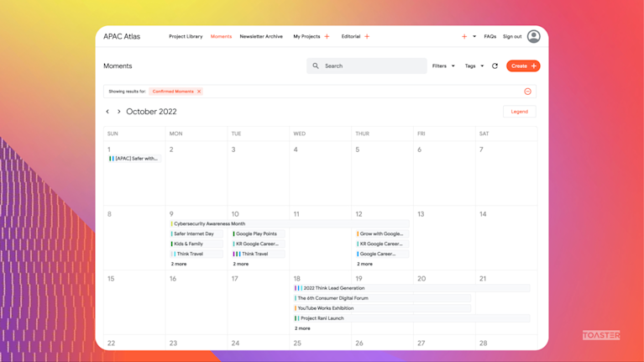Go to the previous month
The width and height of the screenshot is (644, 362).
coord(107,112)
